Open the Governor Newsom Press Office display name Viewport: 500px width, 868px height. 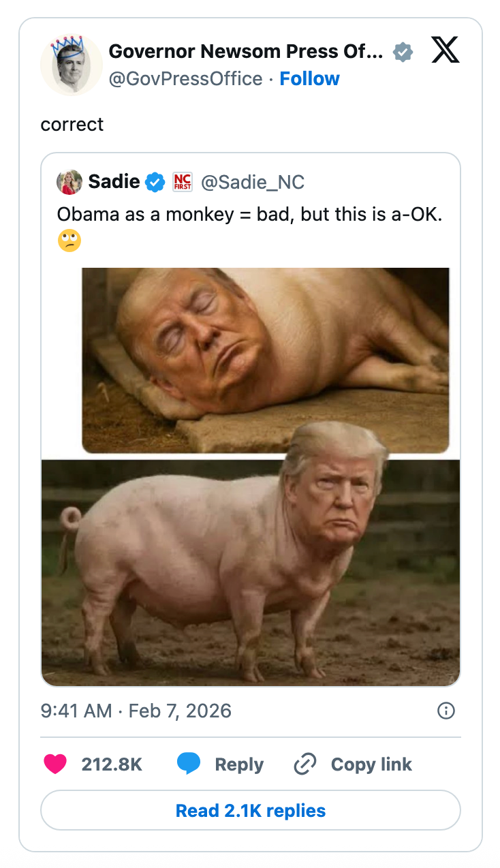pyautogui.click(x=245, y=51)
